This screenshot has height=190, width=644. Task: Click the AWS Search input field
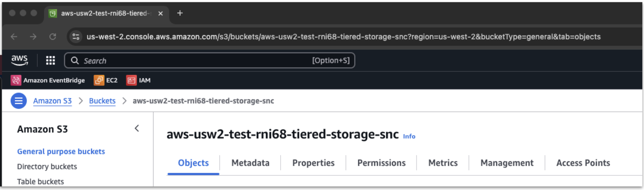(195, 61)
